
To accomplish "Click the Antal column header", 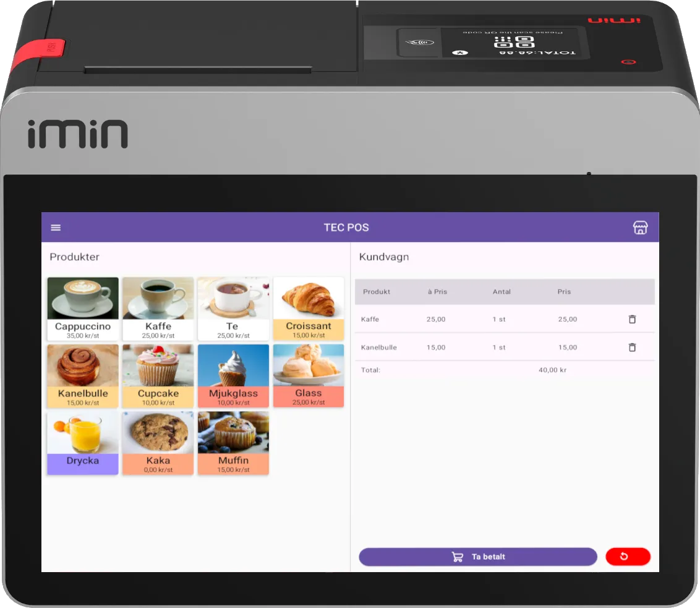I will pyautogui.click(x=502, y=291).
